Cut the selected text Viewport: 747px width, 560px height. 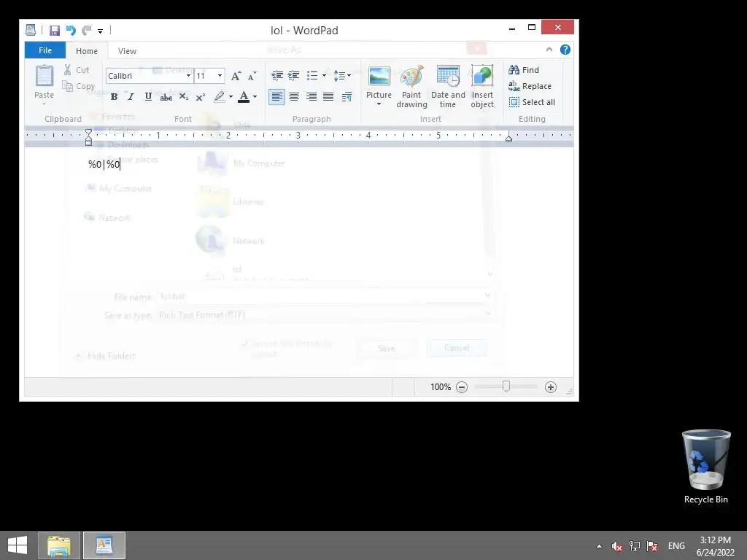click(x=77, y=70)
